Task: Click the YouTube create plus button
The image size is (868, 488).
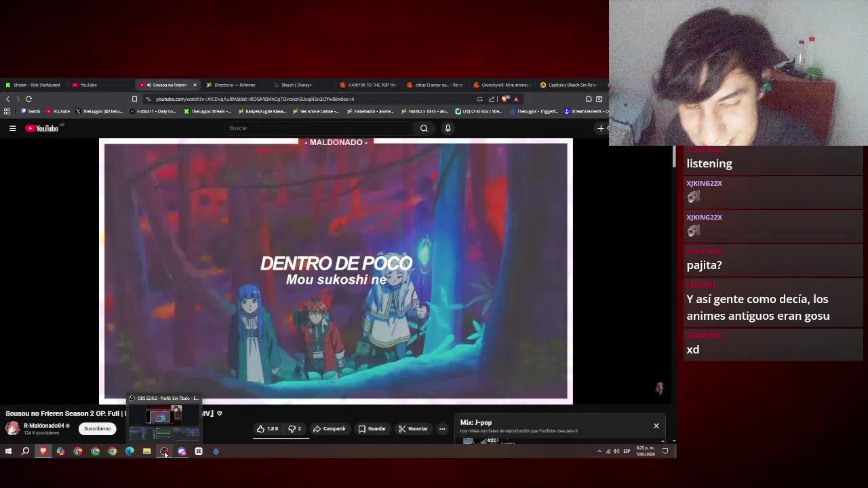Action: click(x=601, y=128)
